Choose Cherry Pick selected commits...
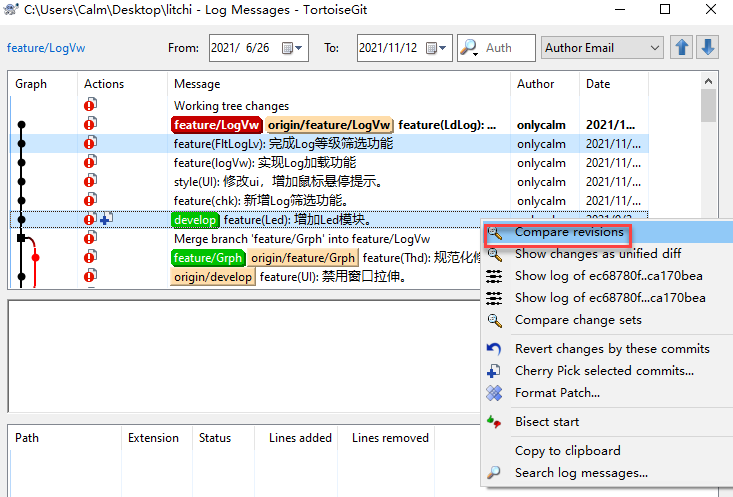 coord(607,371)
